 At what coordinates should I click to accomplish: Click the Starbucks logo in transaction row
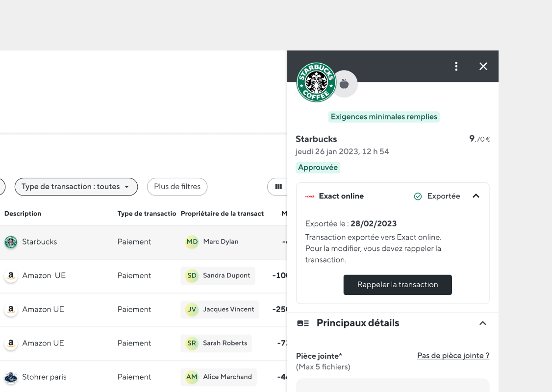click(x=11, y=242)
